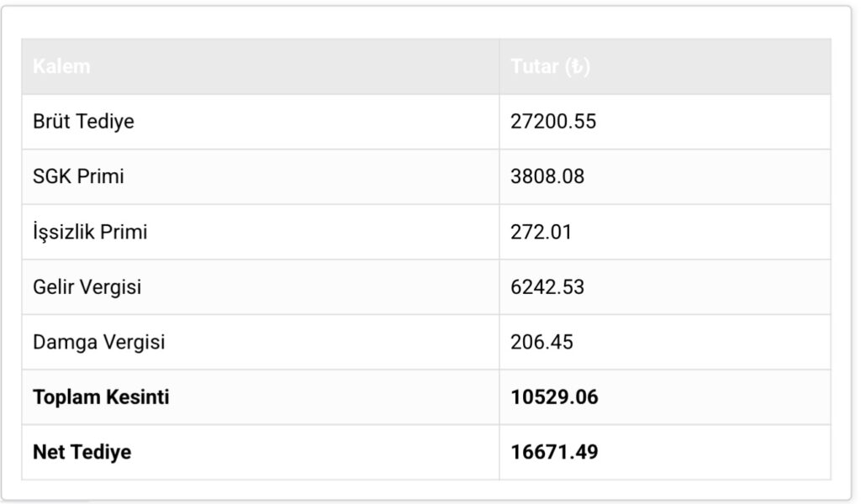Viewport: 861px width, 504px height.
Task: Click the 272.01 amount cell
Action: 541,232
